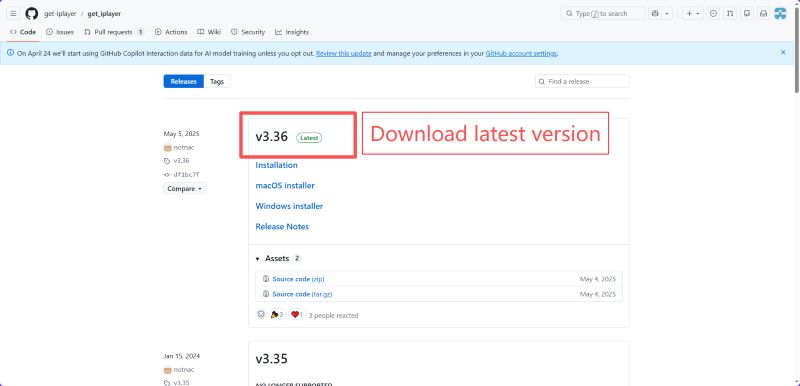The image size is (800, 386).
Task: Open repositories icon in header
Action: [x=747, y=14]
